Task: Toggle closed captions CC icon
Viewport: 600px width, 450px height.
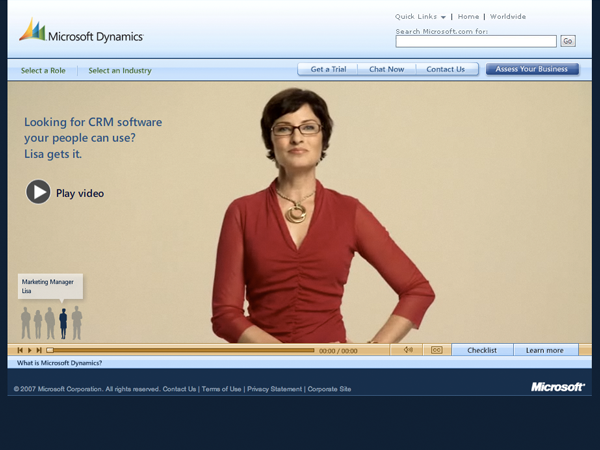Action: 437,350
